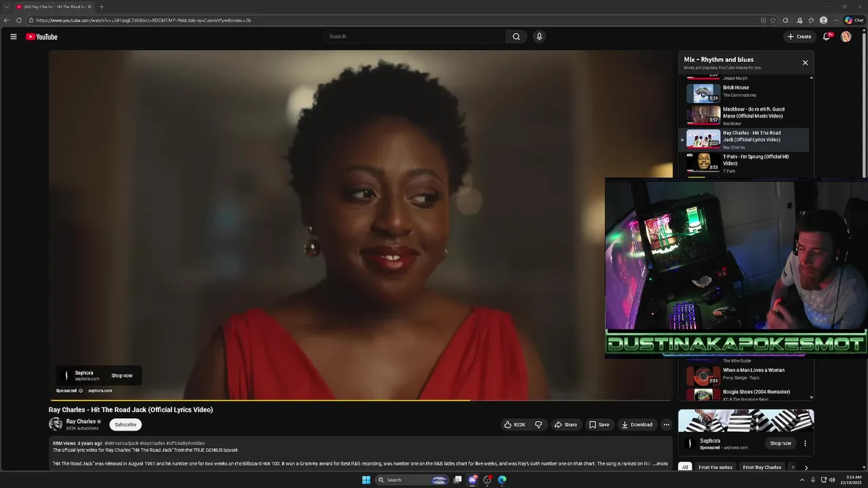
Task: Open the Create menu button
Action: coord(800,37)
